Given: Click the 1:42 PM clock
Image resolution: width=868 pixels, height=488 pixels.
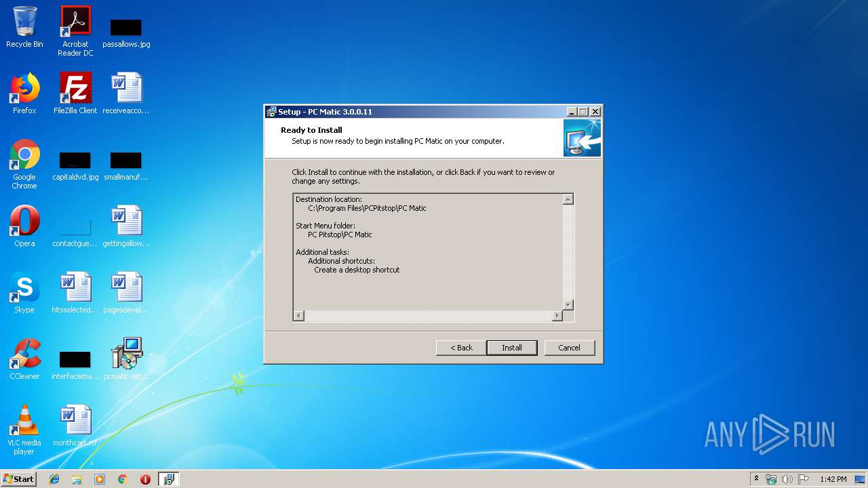Looking at the screenshot, I should [x=833, y=479].
